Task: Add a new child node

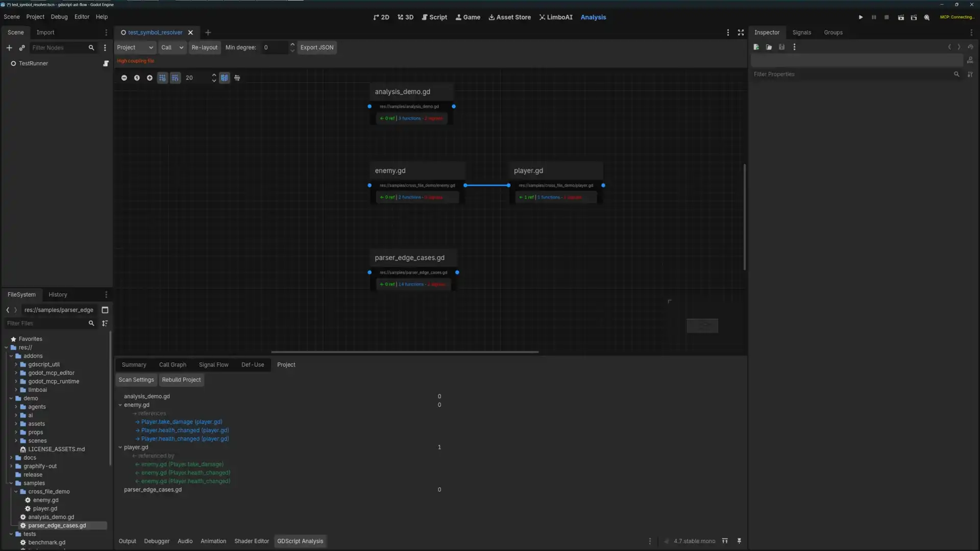Action: (x=9, y=48)
